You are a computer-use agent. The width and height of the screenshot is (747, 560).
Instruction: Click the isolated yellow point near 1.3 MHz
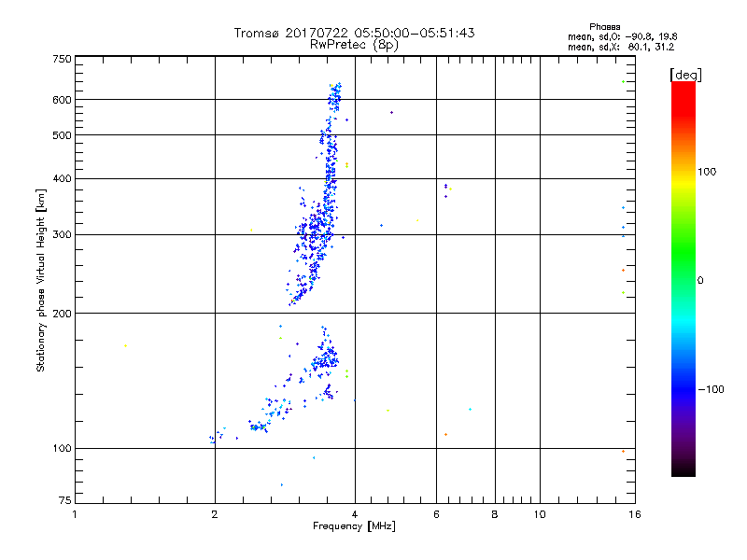point(125,345)
